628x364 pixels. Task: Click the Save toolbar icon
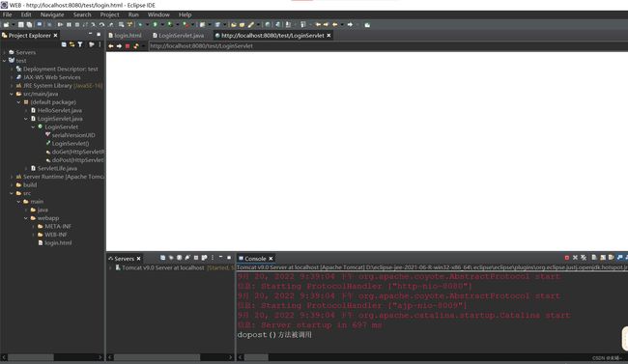(x=21, y=24)
